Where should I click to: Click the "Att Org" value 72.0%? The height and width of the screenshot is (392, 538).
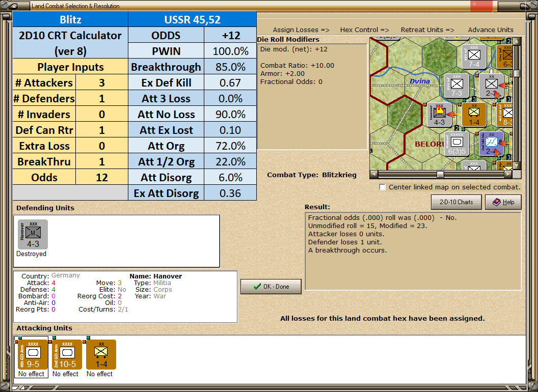click(x=230, y=146)
